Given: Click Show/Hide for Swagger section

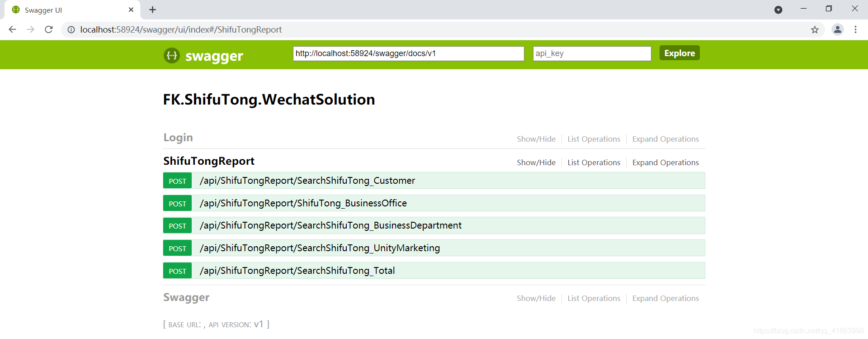Looking at the screenshot, I should 536,298.
